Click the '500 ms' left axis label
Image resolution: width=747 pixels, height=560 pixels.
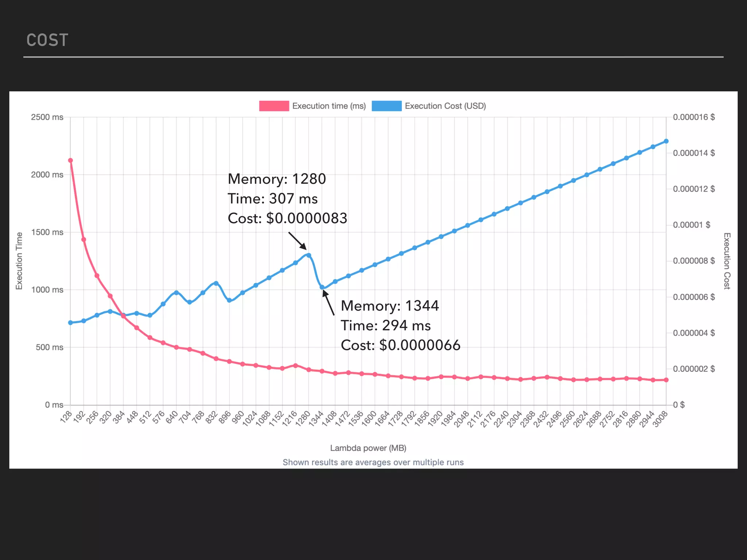click(x=50, y=347)
